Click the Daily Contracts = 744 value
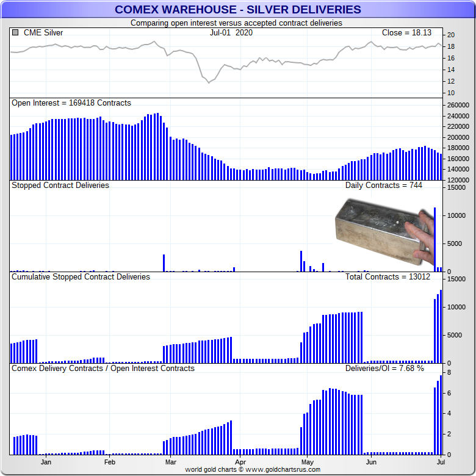 384,185
